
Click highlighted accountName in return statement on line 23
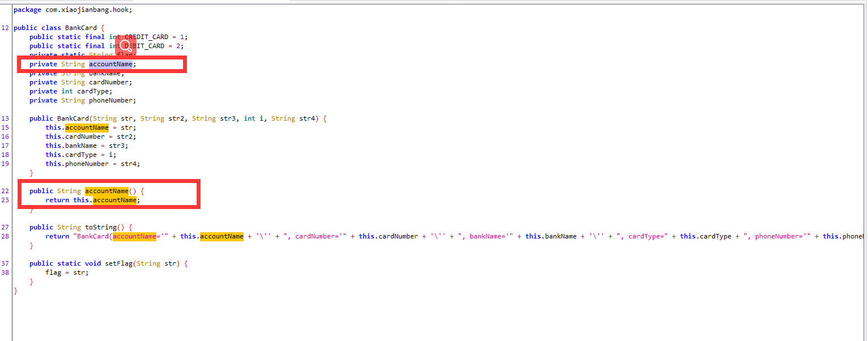tap(114, 200)
